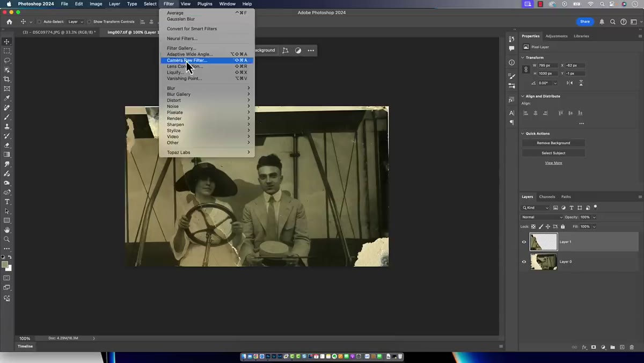Toggle lock all padlock icon

562,227
